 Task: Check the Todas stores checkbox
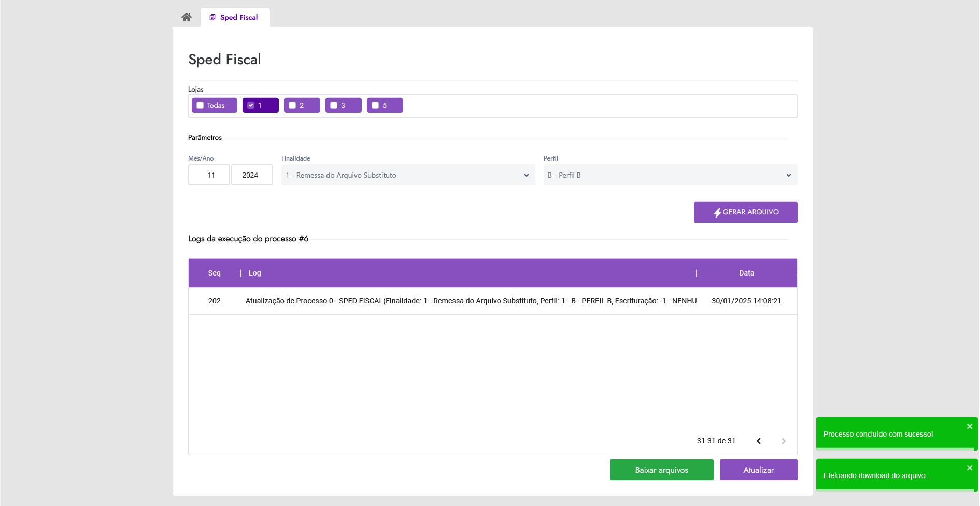point(200,105)
